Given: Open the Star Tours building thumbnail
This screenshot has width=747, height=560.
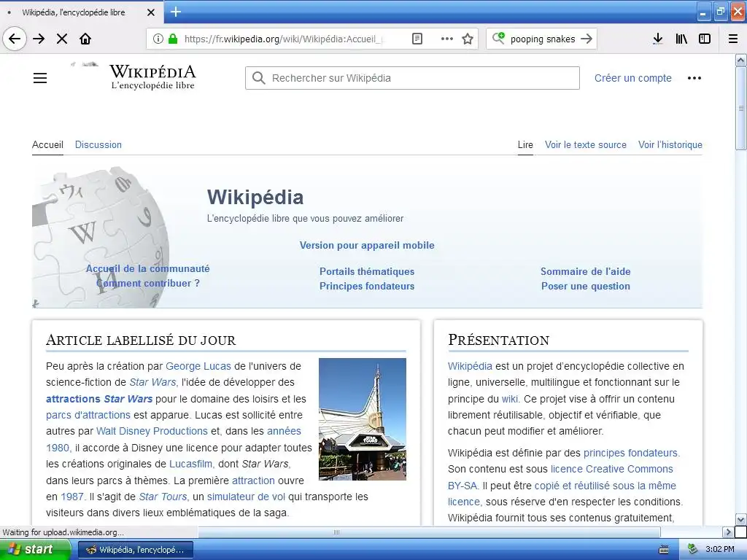Looking at the screenshot, I should (x=363, y=419).
